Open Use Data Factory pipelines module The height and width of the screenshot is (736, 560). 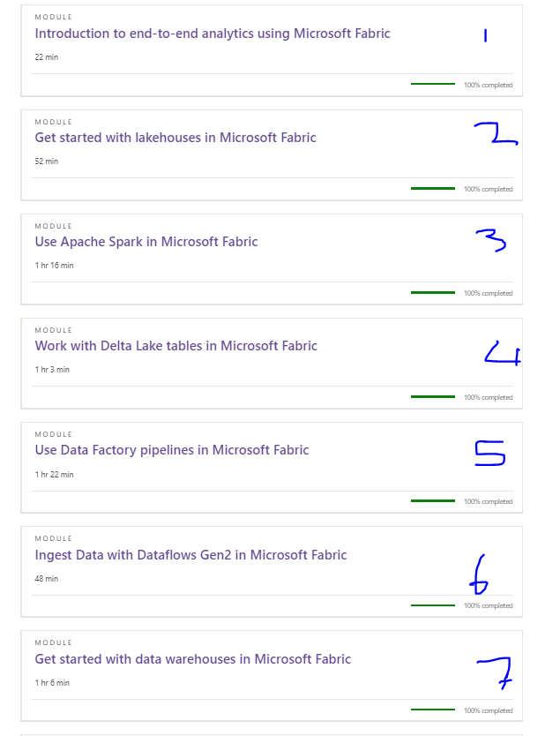click(x=171, y=450)
